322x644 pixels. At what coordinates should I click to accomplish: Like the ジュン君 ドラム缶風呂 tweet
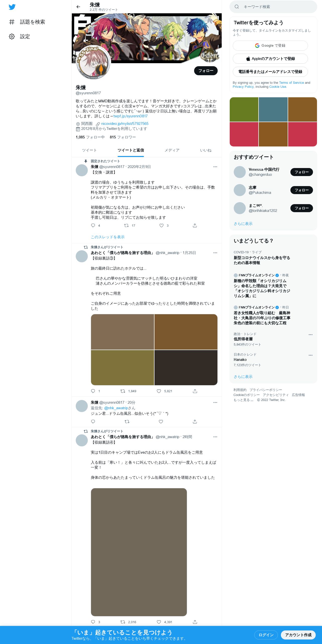click(x=161, y=422)
